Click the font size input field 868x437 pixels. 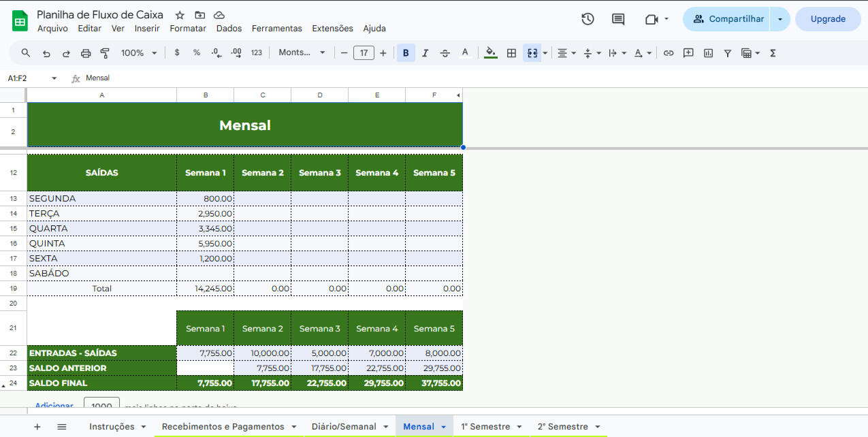coord(364,53)
